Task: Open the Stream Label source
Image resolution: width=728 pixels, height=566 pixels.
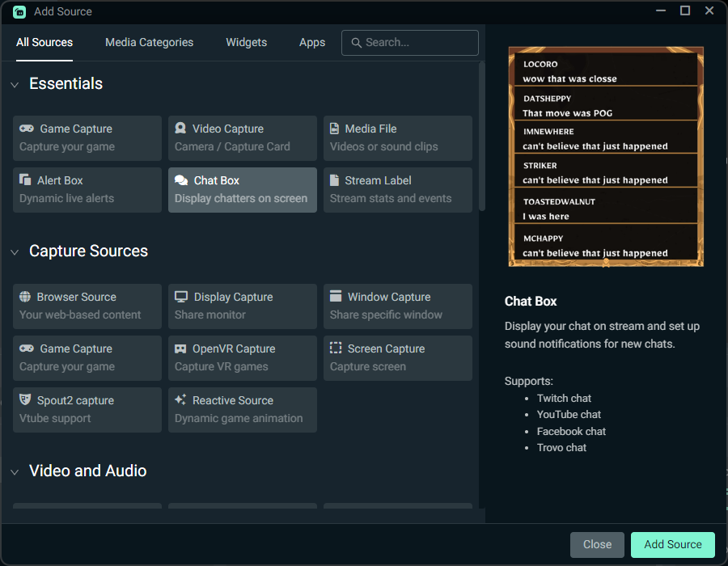Action: 397,189
